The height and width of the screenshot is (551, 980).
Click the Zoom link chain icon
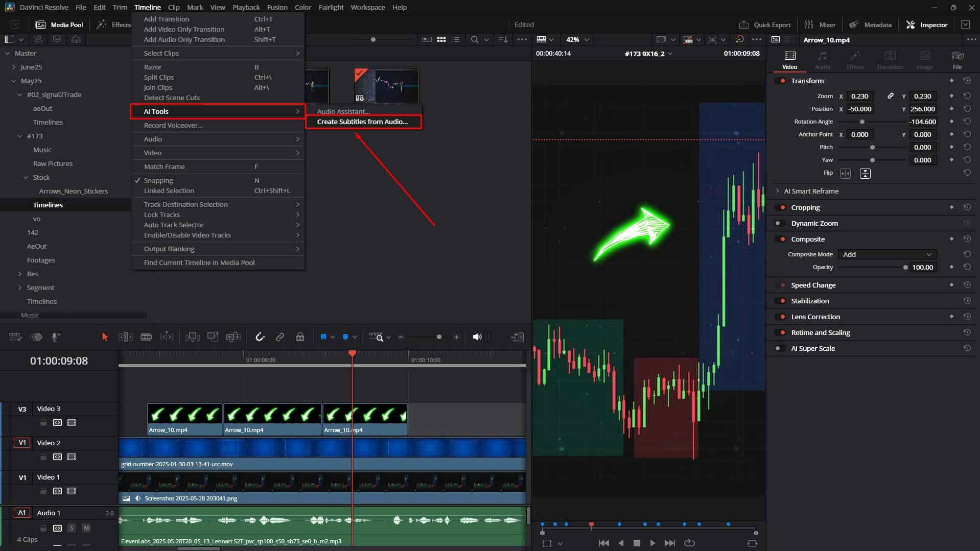click(x=890, y=96)
